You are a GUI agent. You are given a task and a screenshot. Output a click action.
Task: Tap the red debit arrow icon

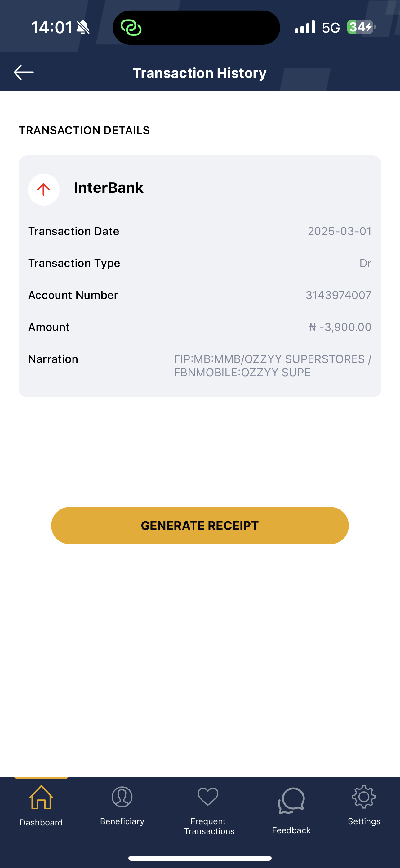[44, 190]
